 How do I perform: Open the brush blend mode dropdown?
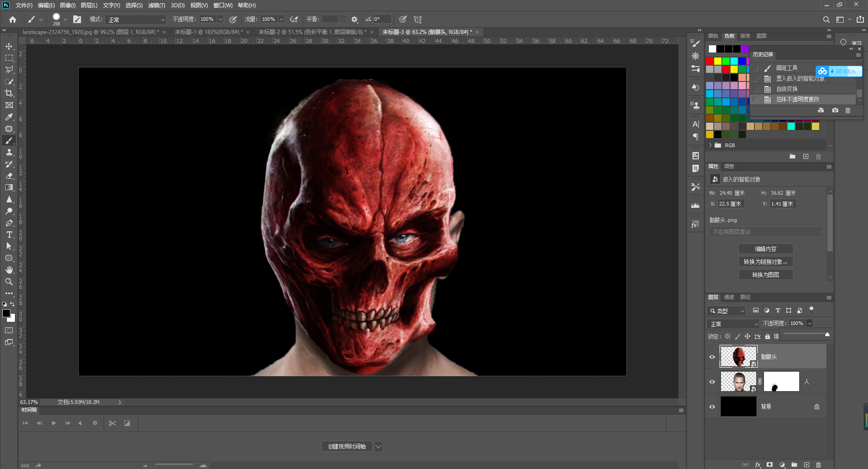(x=137, y=20)
